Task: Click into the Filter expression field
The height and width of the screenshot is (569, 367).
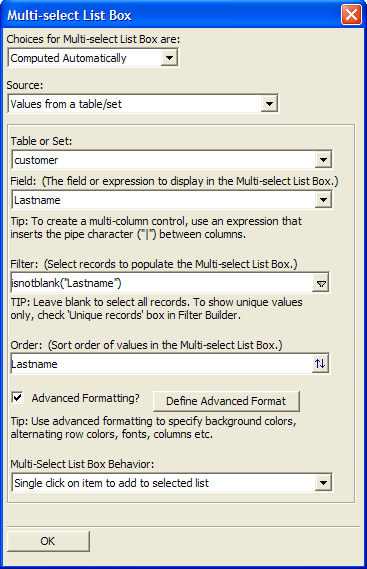Action: (162, 283)
